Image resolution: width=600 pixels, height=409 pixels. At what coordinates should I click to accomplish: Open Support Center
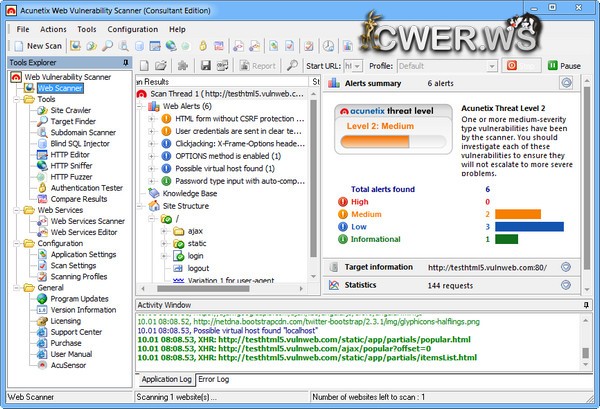tap(76, 332)
